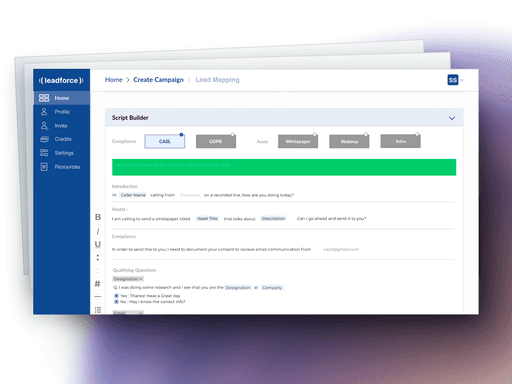Click the Asset Title placeholder tag

click(207, 219)
